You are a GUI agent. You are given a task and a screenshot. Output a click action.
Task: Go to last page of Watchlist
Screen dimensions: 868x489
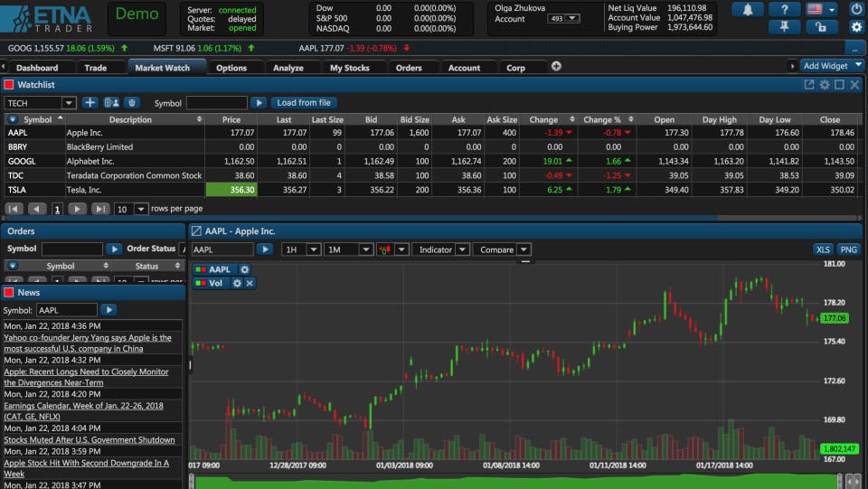[x=100, y=209]
